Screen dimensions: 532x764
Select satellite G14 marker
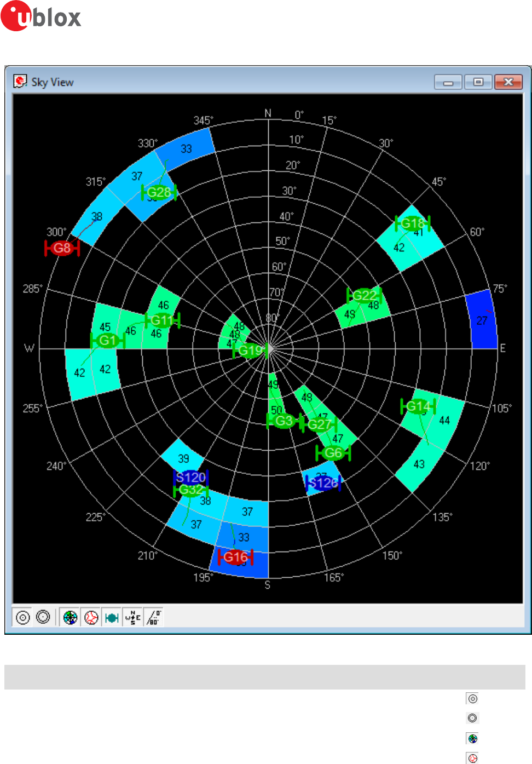(x=418, y=406)
